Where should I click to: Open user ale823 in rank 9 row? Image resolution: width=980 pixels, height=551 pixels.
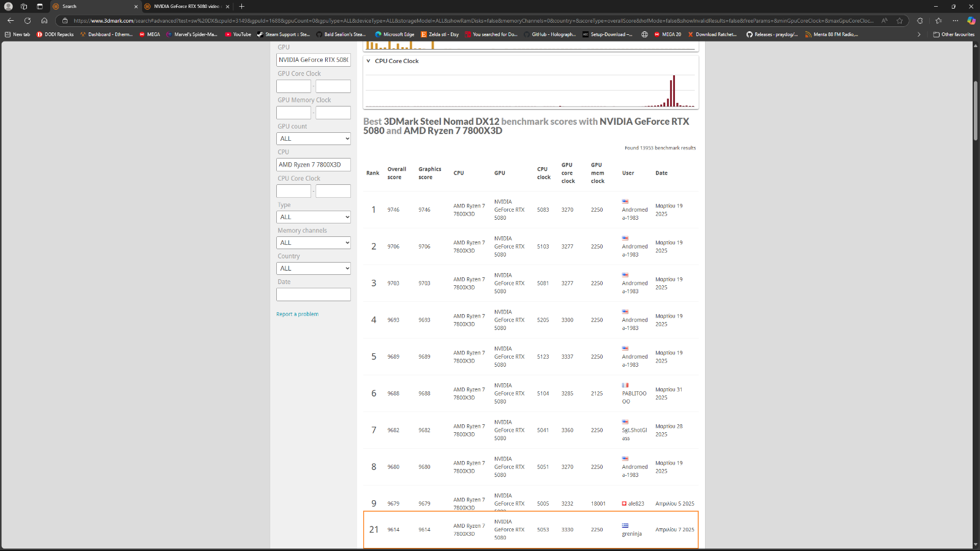tap(636, 504)
